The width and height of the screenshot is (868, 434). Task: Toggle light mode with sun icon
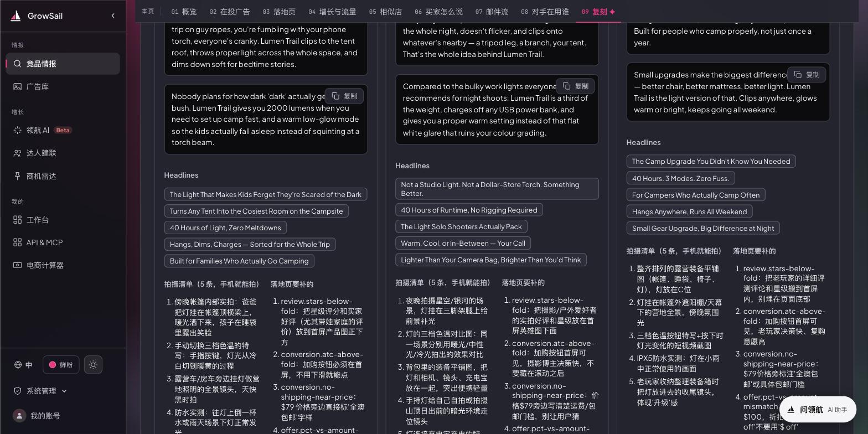pyautogui.click(x=93, y=365)
